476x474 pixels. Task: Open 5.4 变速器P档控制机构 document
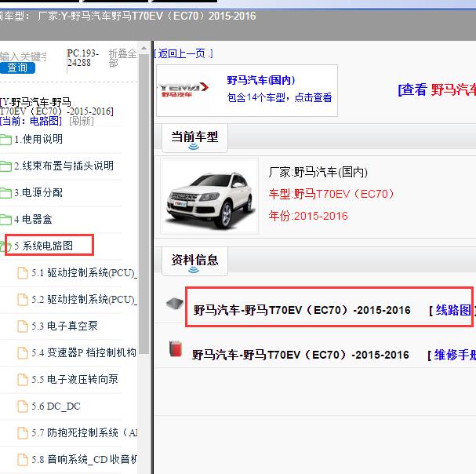[x=84, y=353]
